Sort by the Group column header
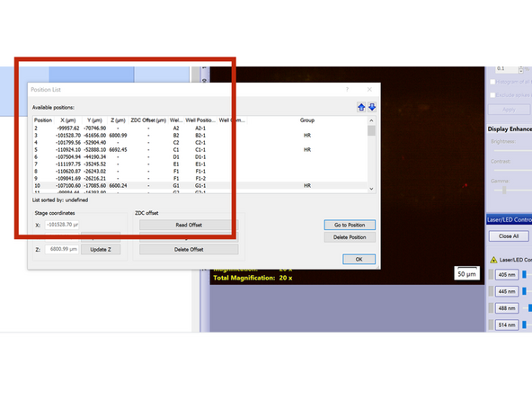The height and width of the screenshot is (399, 532). (307, 120)
